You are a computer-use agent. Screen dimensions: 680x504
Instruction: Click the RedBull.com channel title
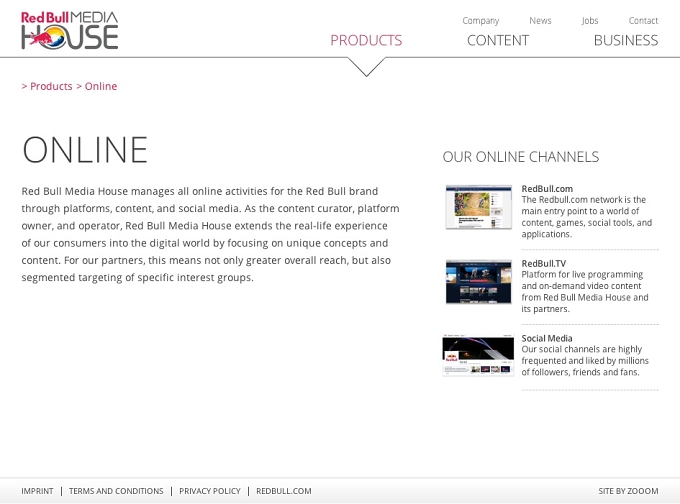click(x=547, y=189)
